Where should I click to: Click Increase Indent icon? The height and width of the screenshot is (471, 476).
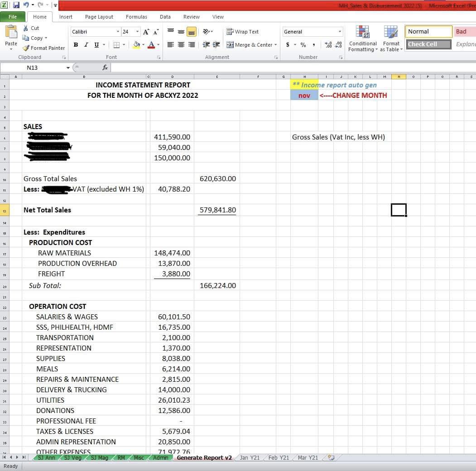216,45
